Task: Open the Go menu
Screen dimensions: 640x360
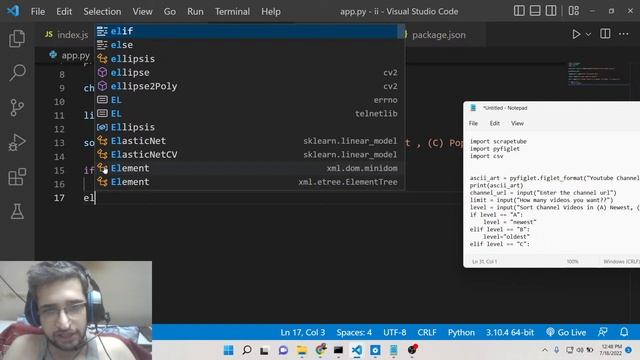Action: [x=170, y=11]
